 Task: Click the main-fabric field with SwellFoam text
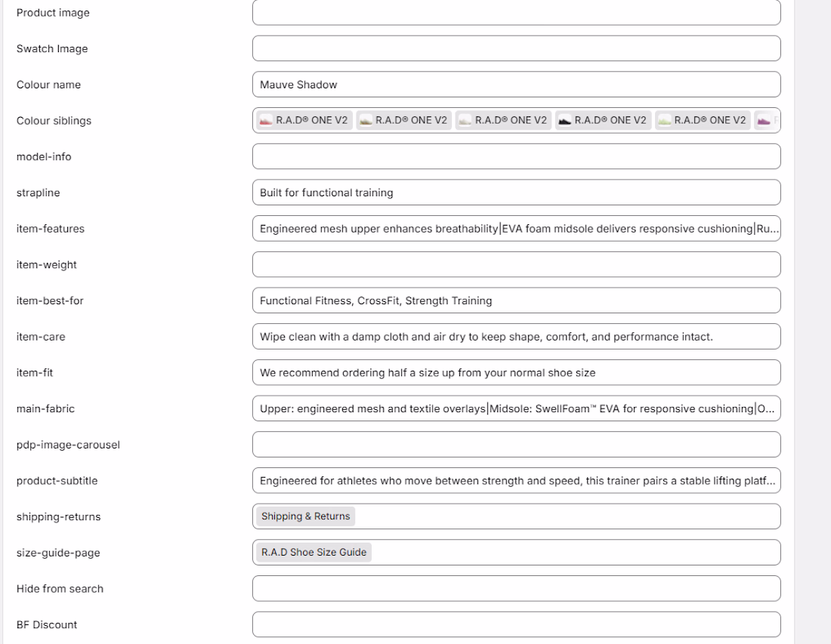(516, 408)
